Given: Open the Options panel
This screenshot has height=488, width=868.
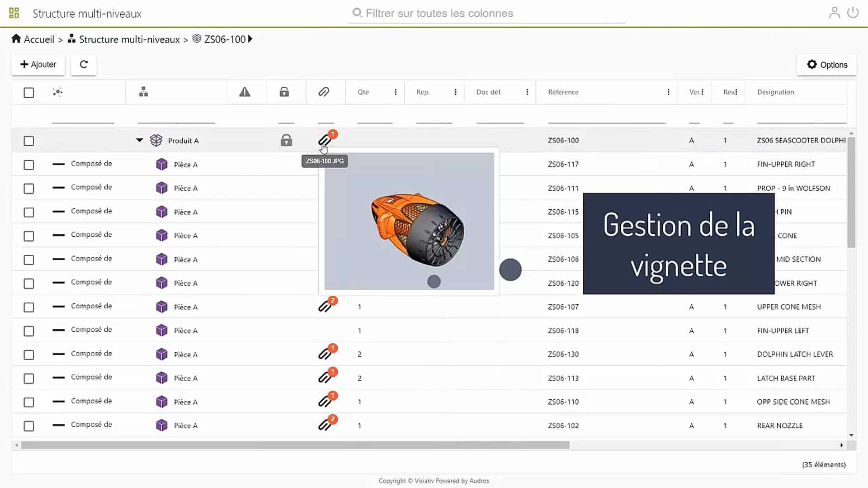Looking at the screenshot, I should click(x=826, y=64).
